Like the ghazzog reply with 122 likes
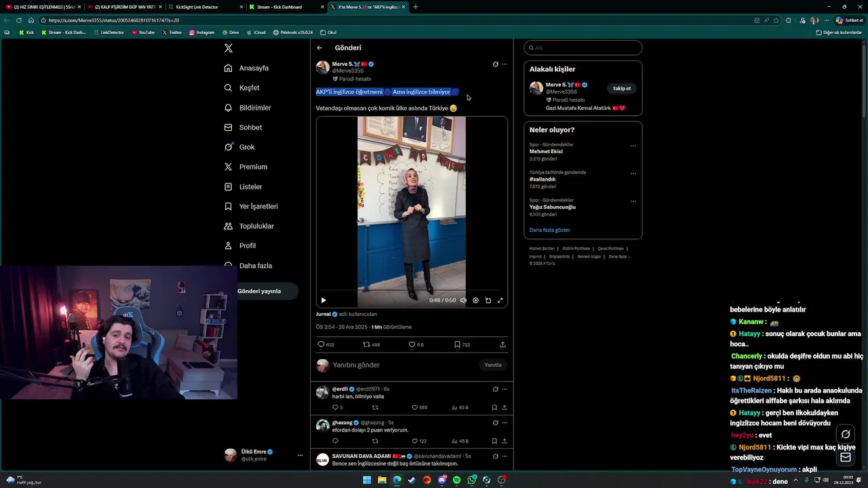 click(420, 441)
